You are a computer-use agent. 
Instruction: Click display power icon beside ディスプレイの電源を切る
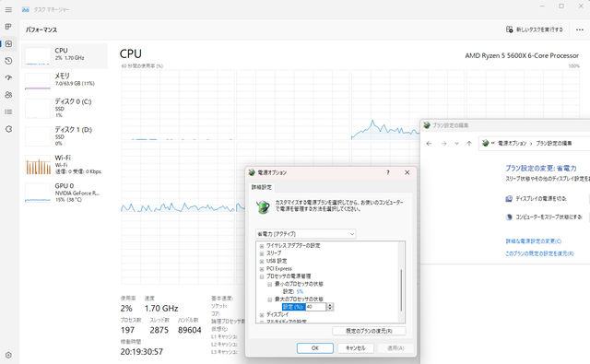click(509, 198)
